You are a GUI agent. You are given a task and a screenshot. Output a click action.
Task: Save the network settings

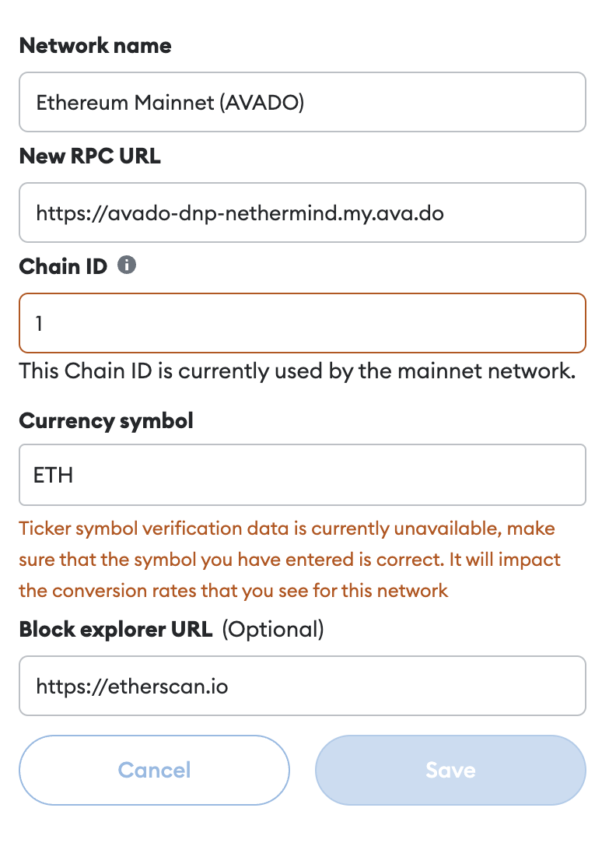[x=450, y=771]
